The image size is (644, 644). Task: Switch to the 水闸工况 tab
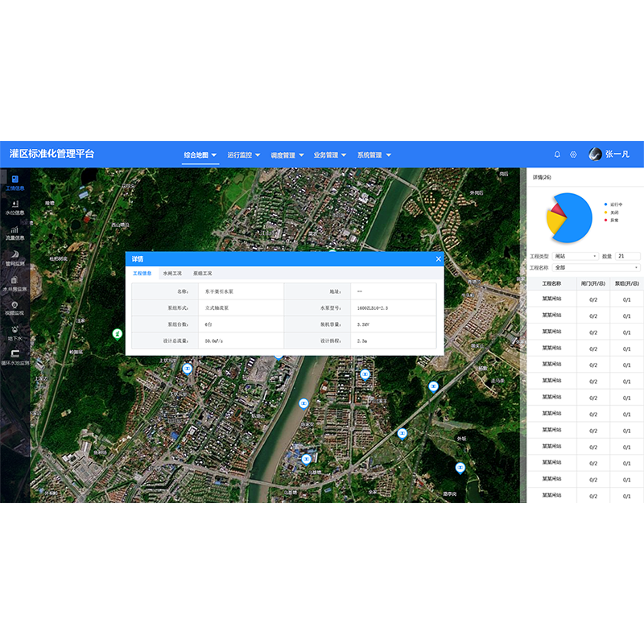pyautogui.click(x=172, y=274)
